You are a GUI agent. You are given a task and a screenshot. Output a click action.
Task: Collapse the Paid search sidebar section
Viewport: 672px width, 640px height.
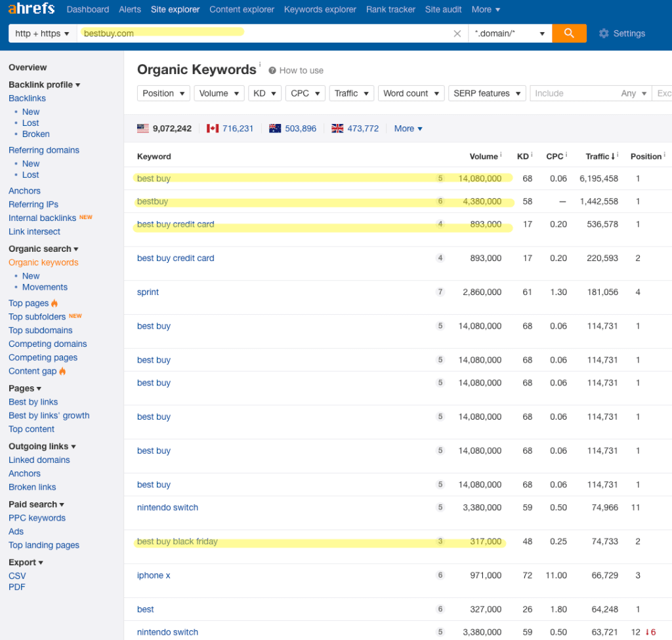pos(37,504)
